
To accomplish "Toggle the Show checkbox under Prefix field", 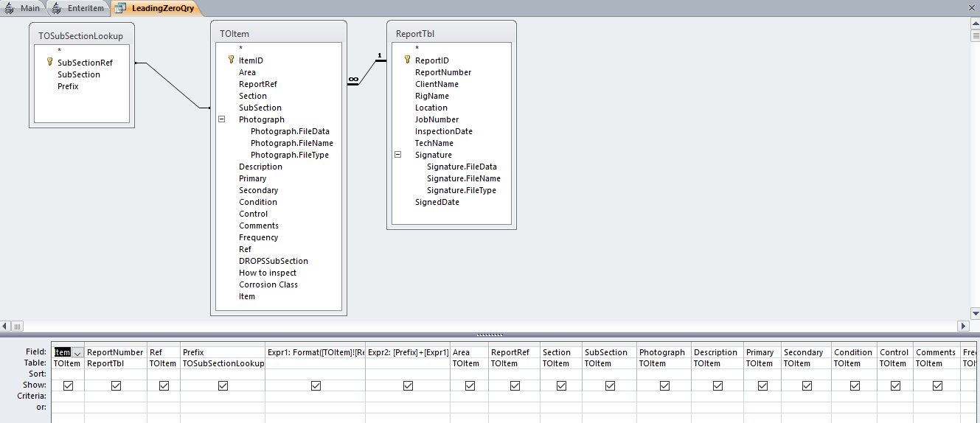I will (x=223, y=385).
